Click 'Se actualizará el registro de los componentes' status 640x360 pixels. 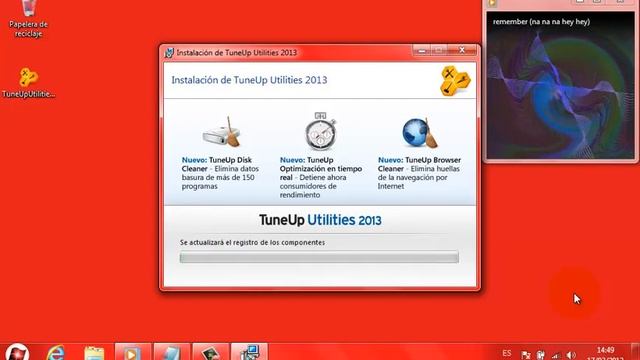tap(252, 242)
